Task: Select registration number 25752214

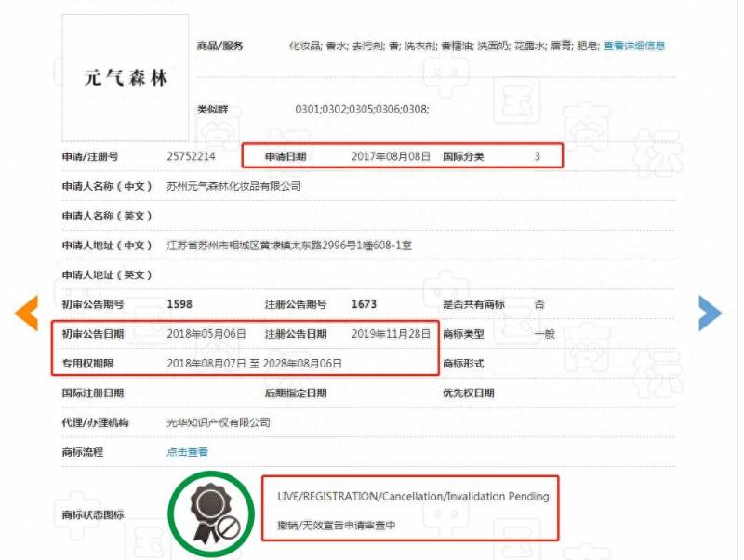Action: pos(192,156)
